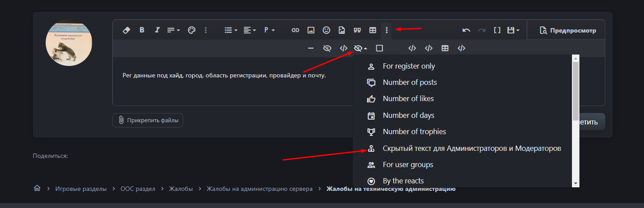The image size is (644, 208).
Task: Click 'Прикрепить файлы' attach button
Action: pyautogui.click(x=148, y=120)
